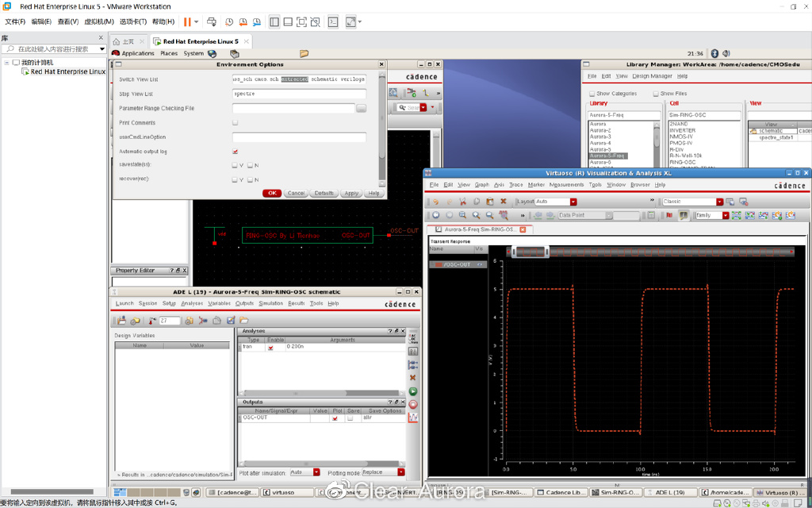
Task: Open the VMware power options dropdown arrow
Action: click(x=197, y=21)
